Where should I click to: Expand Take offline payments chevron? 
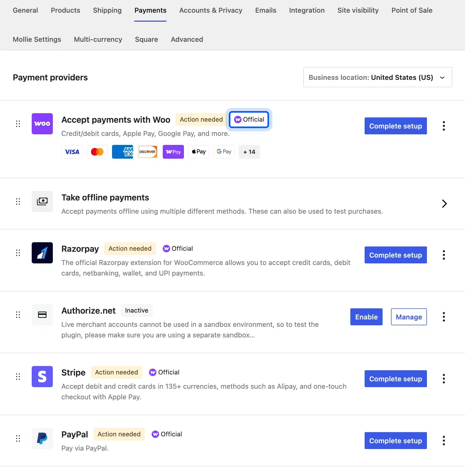(444, 204)
